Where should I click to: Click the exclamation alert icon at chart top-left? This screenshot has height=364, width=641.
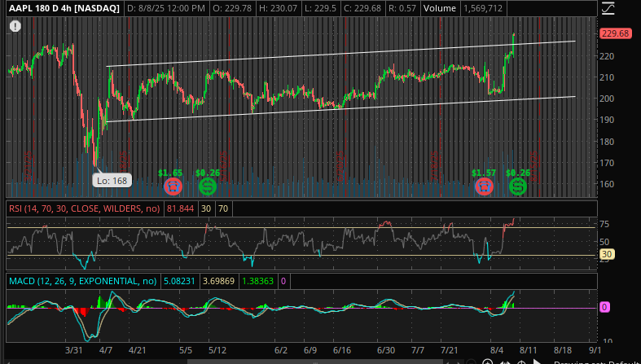point(15,26)
